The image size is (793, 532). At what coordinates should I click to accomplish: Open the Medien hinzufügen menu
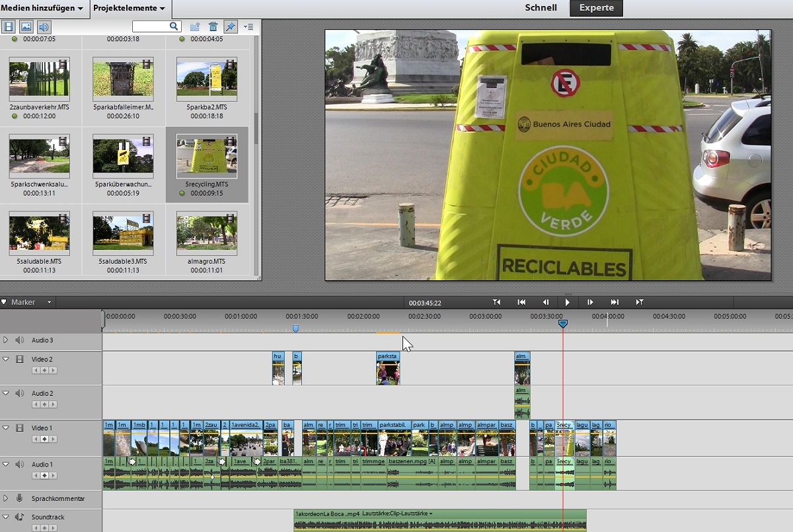coord(42,8)
